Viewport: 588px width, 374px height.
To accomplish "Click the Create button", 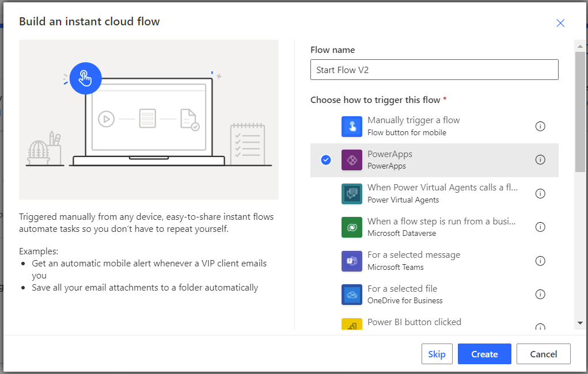I will click(484, 354).
